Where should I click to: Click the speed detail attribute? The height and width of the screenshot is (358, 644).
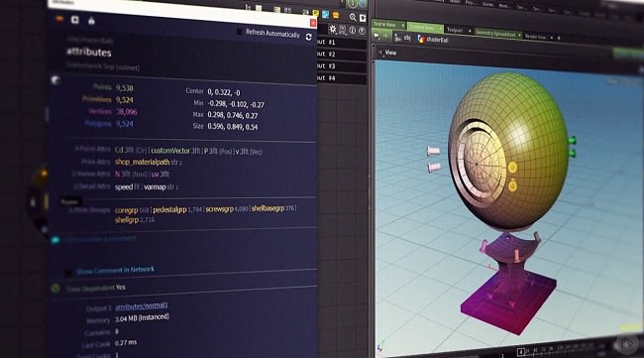[x=124, y=187]
